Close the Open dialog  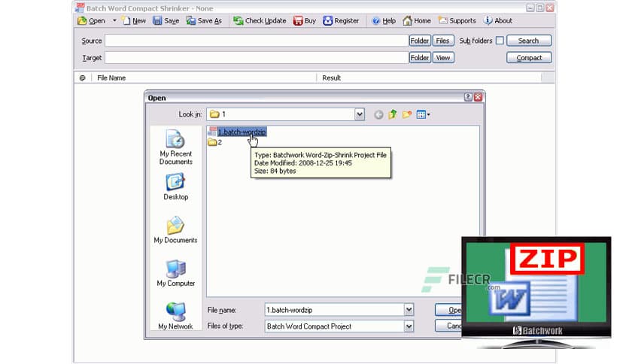(x=478, y=98)
